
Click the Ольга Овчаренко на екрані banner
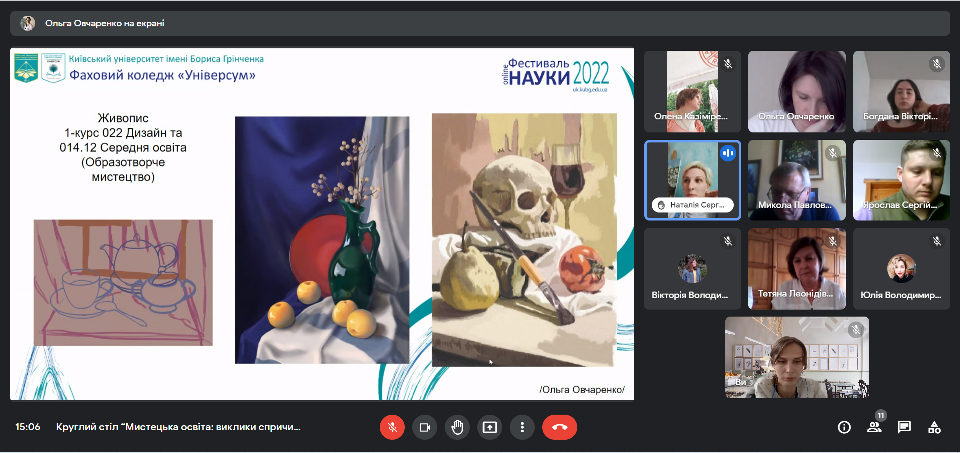coord(480,23)
